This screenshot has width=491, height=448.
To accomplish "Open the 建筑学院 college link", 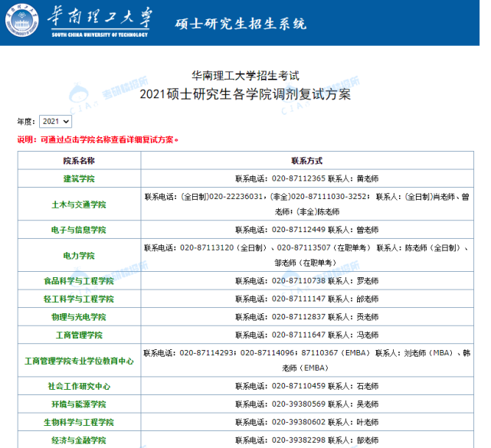I will [79, 178].
